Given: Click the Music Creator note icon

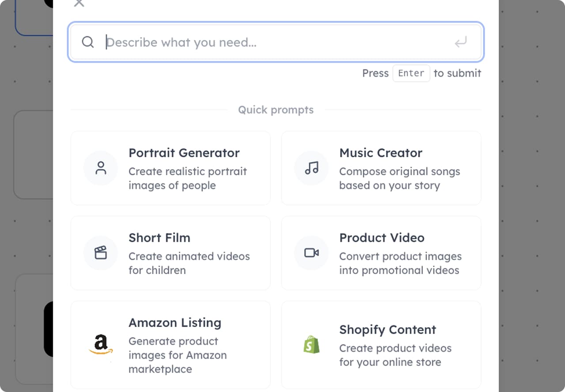Looking at the screenshot, I should (312, 168).
